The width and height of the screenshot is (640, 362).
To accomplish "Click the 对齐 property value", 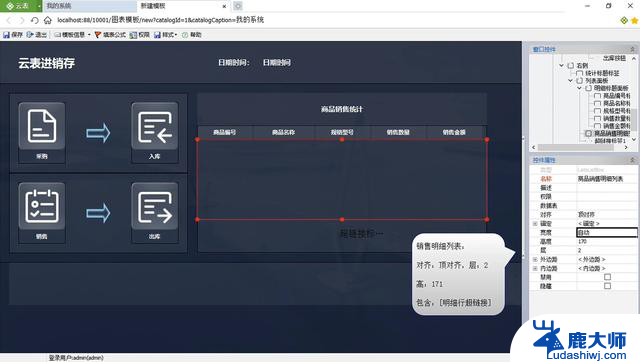I will tap(607, 214).
